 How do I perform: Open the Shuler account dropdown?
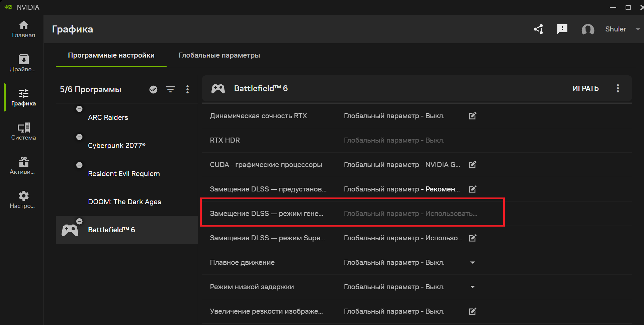tap(638, 29)
